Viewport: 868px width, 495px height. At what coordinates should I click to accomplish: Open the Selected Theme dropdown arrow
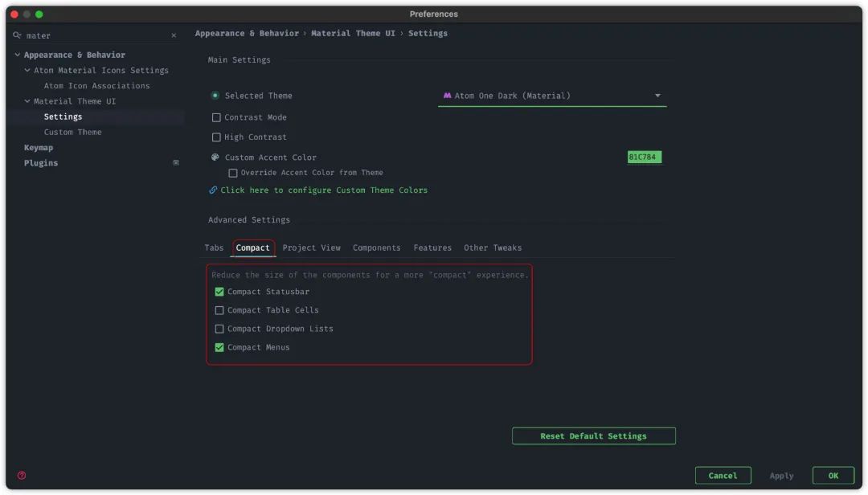(657, 96)
